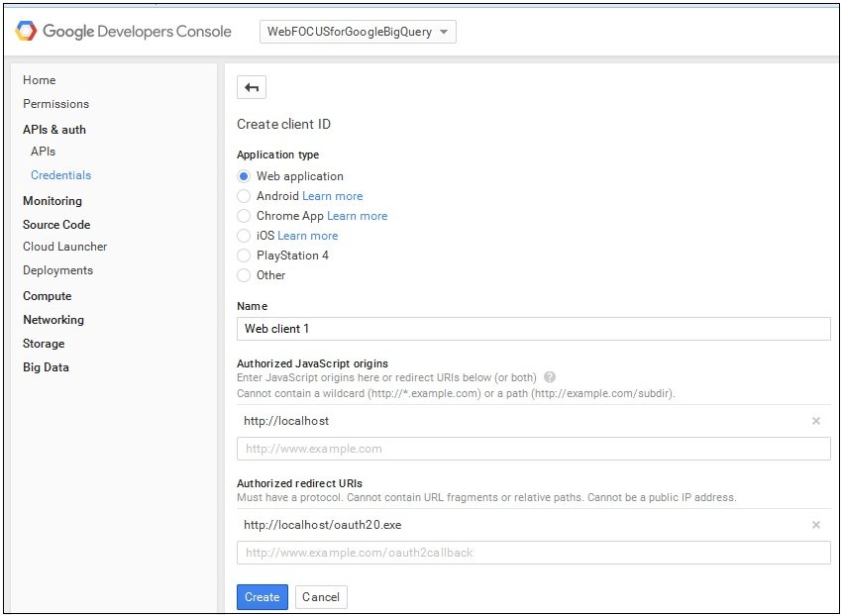Screen dimensions: 842x616
Task: Expand the Monitoring sidebar section
Action: pyautogui.click(x=53, y=201)
